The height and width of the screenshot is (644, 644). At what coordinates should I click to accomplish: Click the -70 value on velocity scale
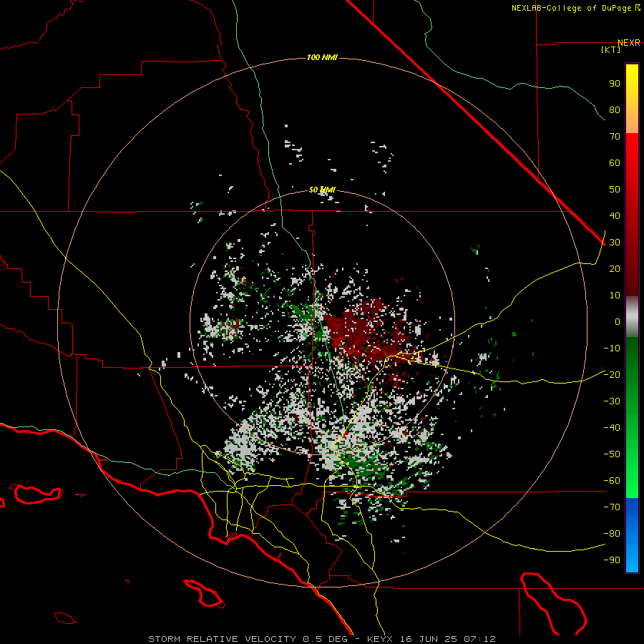pos(612,507)
